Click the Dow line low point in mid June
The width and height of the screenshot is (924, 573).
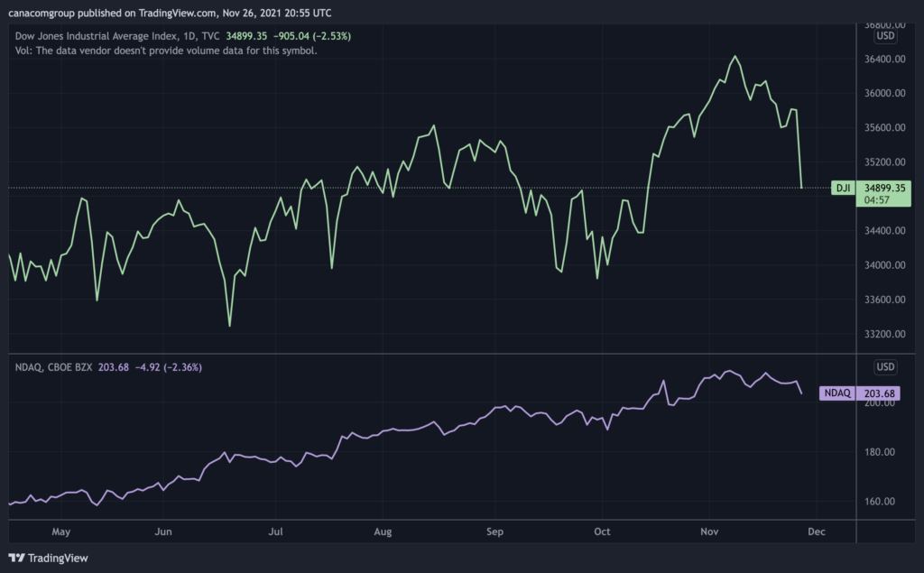pos(229,326)
